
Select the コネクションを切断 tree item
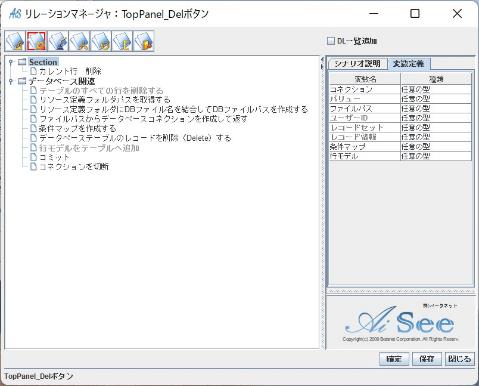[x=74, y=166]
